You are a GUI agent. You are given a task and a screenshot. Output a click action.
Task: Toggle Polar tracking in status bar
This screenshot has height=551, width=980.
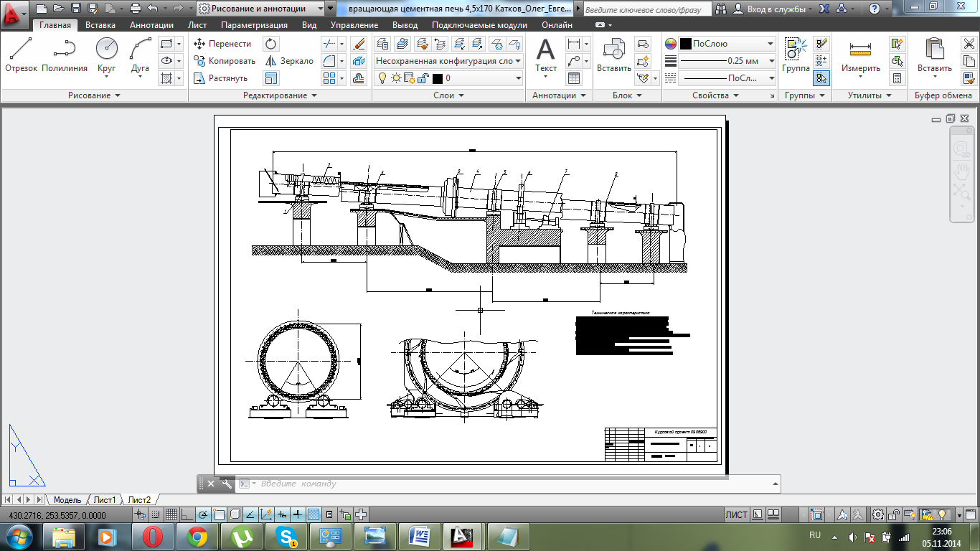tap(203, 514)
